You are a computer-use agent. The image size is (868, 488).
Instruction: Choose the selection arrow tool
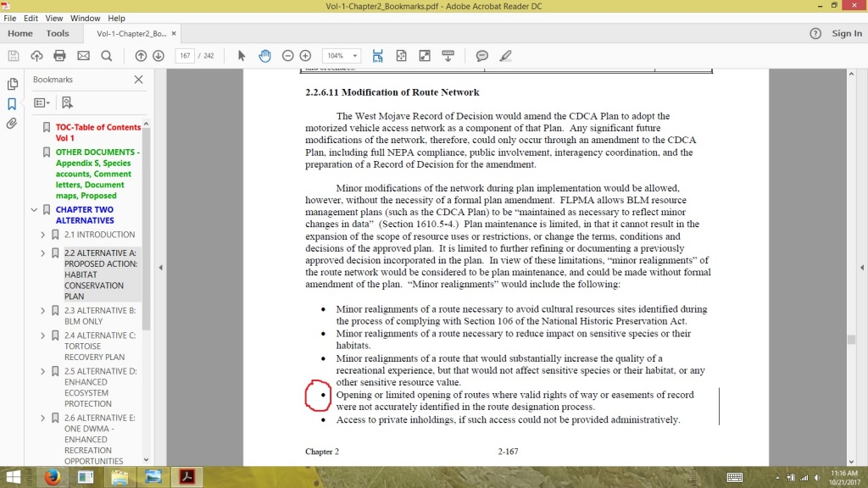coord(242,55)
